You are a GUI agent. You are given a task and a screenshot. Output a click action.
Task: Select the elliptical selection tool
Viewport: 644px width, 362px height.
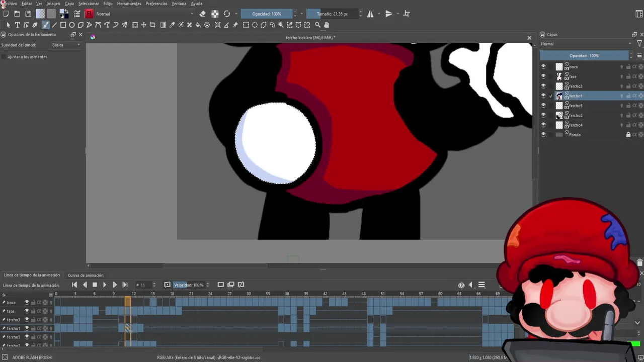255,25
